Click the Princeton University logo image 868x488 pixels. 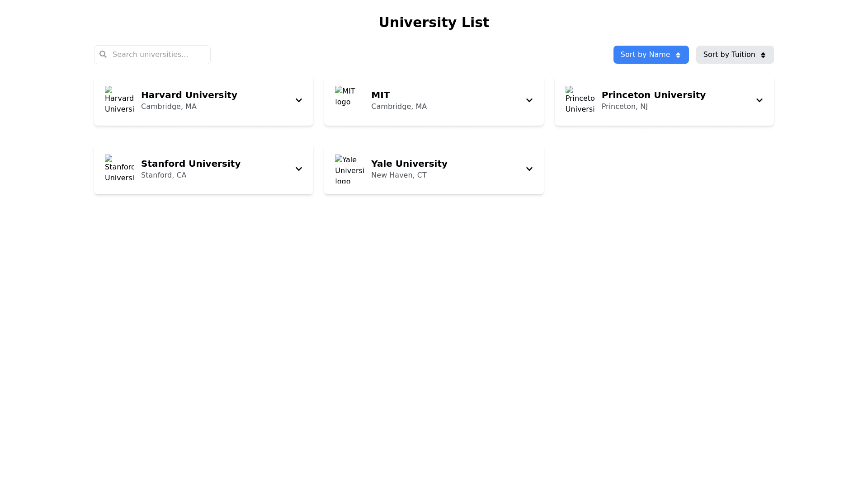pos(580,100)
